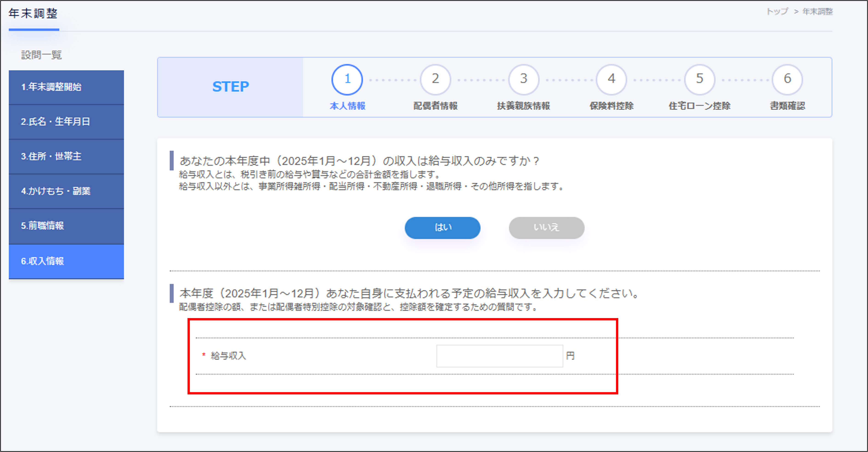Select step 3 扶養親族情報 circle

(x=523, y=80)
